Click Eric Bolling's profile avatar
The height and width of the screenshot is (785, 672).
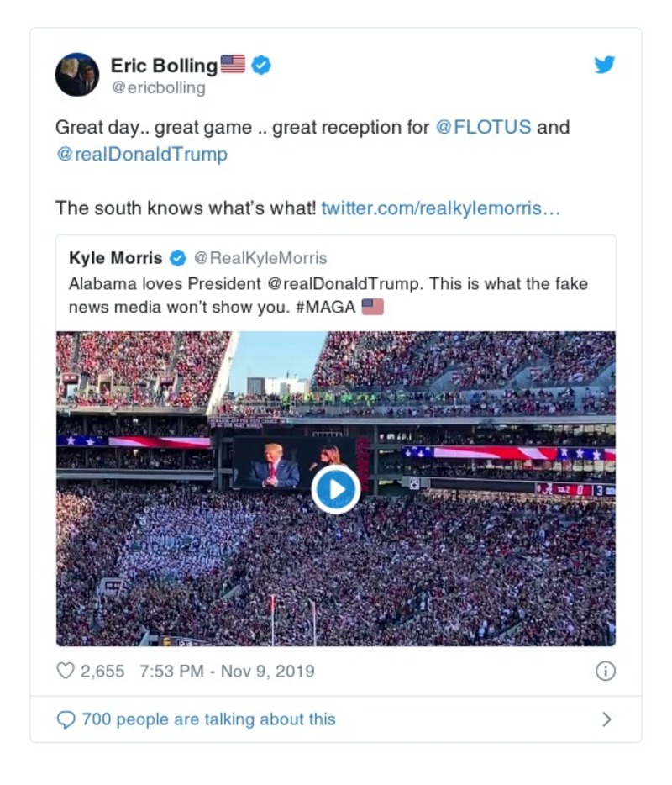77,74
